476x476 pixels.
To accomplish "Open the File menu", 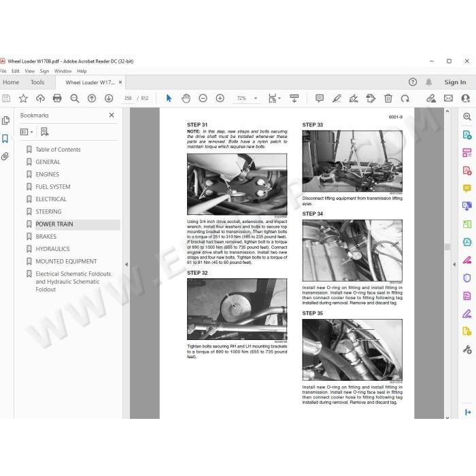I will click(3, 71).
